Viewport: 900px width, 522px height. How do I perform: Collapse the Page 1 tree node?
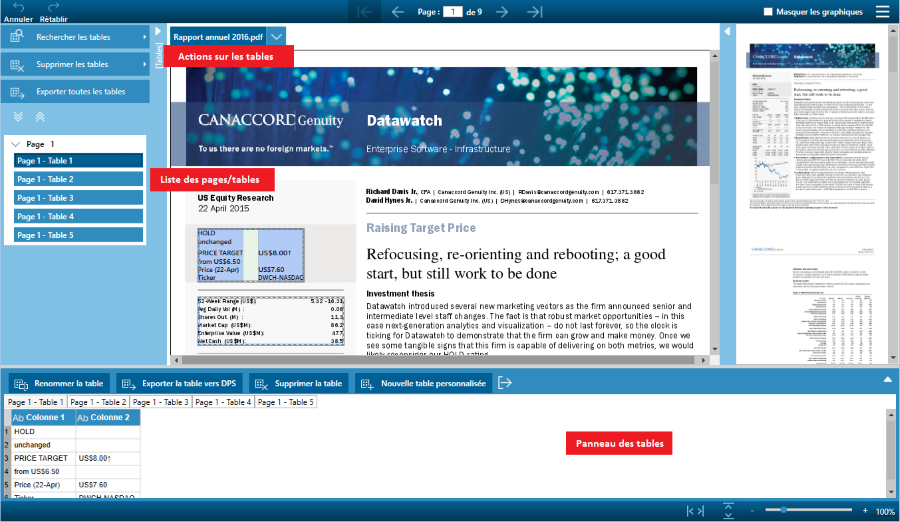click(x=15, y=144)
